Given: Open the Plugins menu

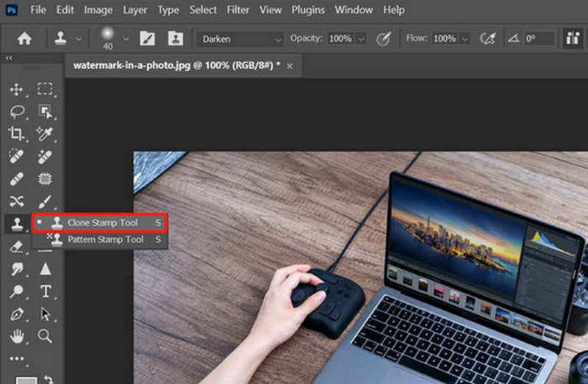Looking at the screenshot, I should click(308, 10).
